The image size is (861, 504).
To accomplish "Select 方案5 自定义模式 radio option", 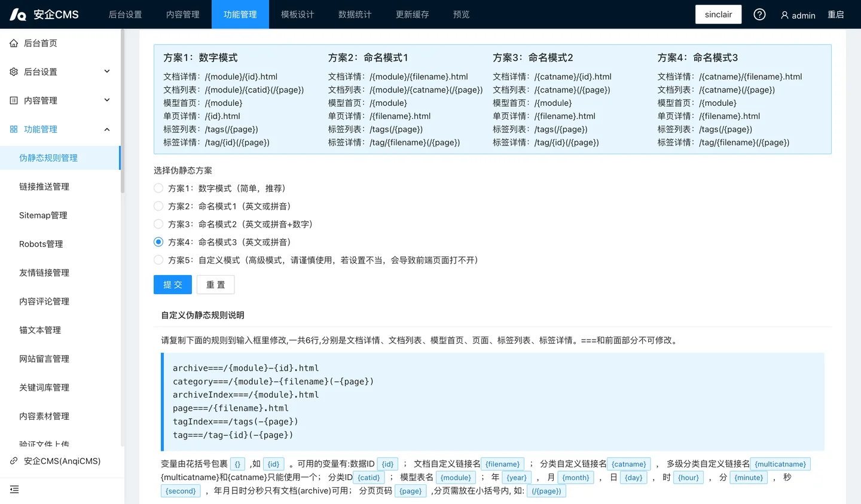I will [x=158, y=260].
